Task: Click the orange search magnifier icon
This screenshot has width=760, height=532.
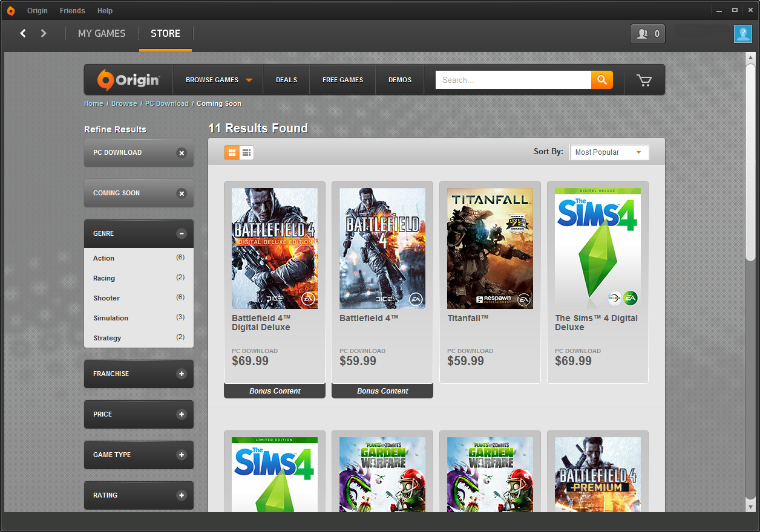Action: pyautogui.click(x=601, y=79)
